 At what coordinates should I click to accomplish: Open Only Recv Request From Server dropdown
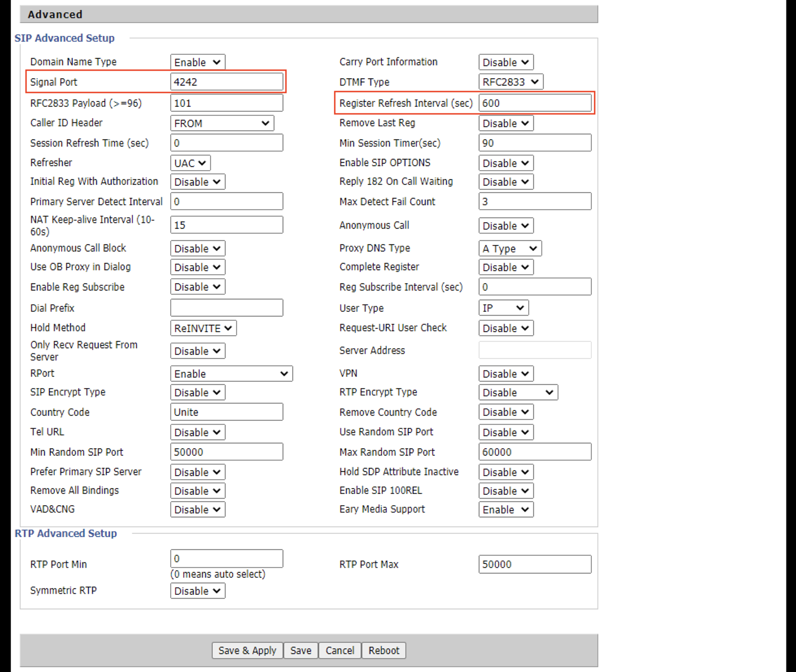(x=198, y=351)
